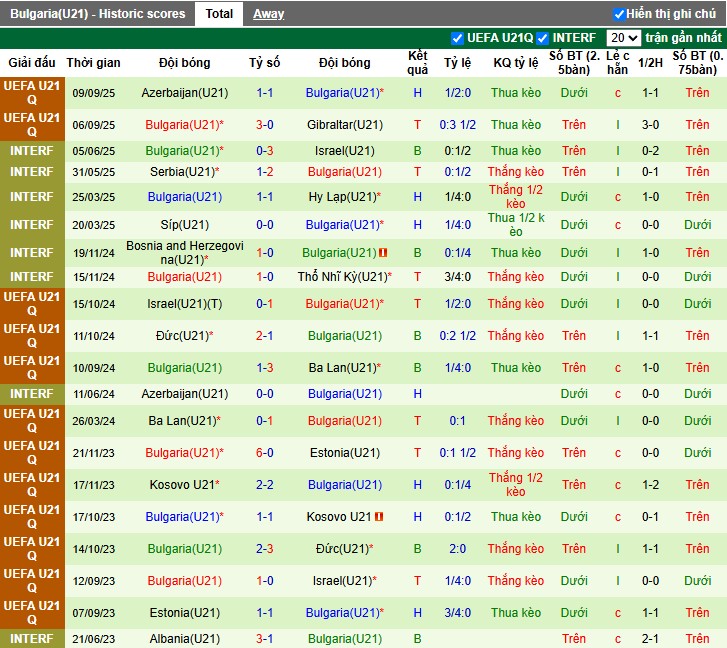
Task: Click red card icon beside Bulgaria(U21) on 19/11/24
Action: (x=384, y=253)
